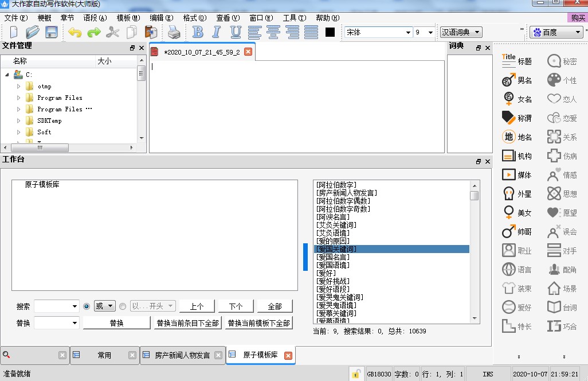Expand the otmp folder in file tree
Screen dimensions: 588x381
pos(18,86)
